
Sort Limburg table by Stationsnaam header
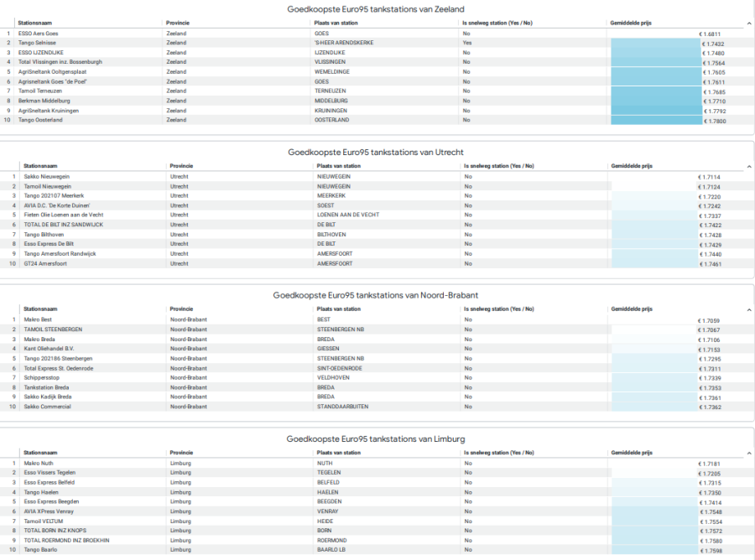click(x=40, y=453)
